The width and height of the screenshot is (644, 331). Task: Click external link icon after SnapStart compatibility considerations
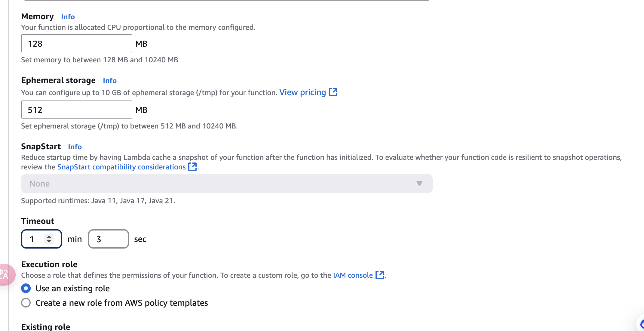(192, 166)
